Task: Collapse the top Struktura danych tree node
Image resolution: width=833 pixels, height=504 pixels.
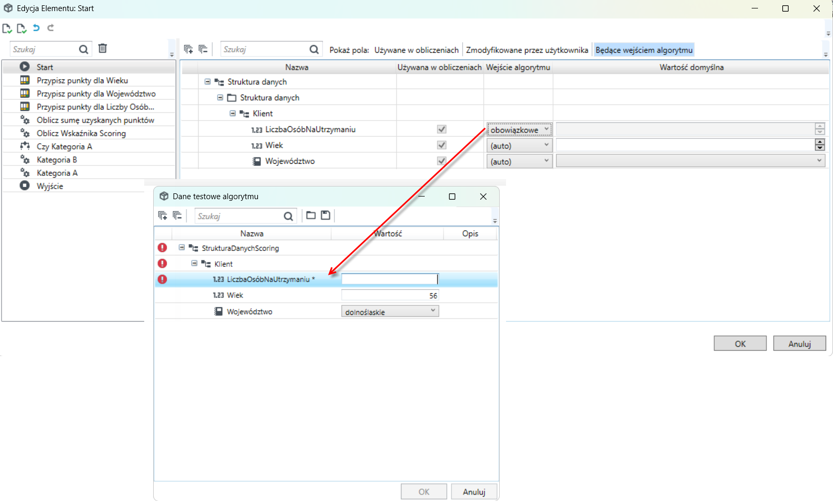Action: click(x=208, y=82)
